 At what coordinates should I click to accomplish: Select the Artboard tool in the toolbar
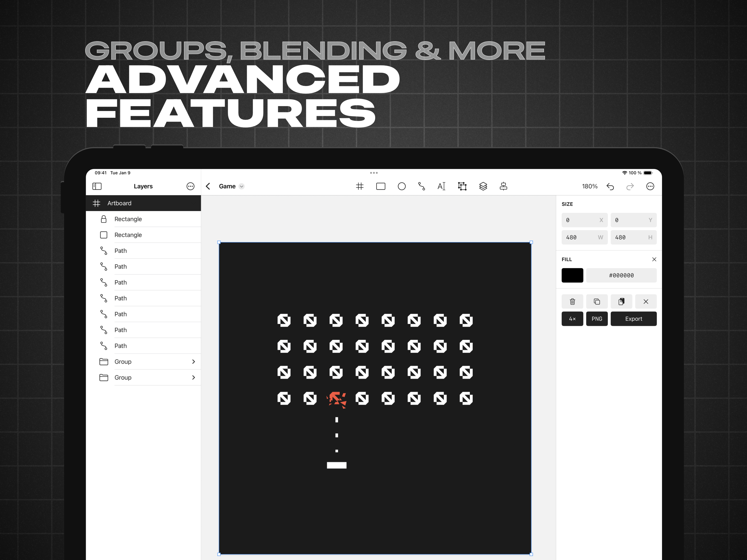click(360, 186)
